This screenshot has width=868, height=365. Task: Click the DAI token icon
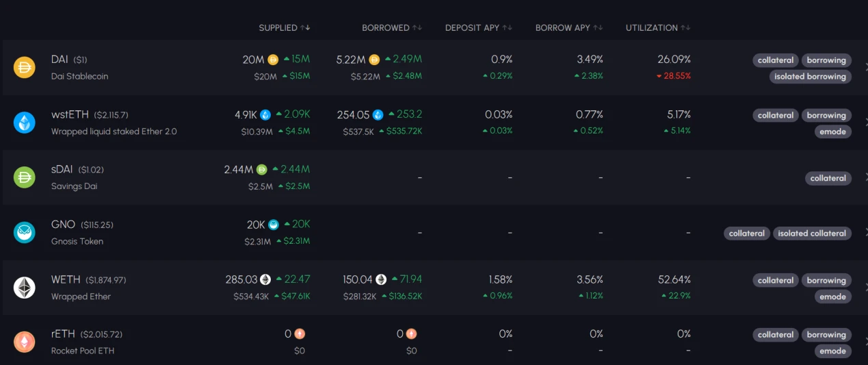point(25,67)
